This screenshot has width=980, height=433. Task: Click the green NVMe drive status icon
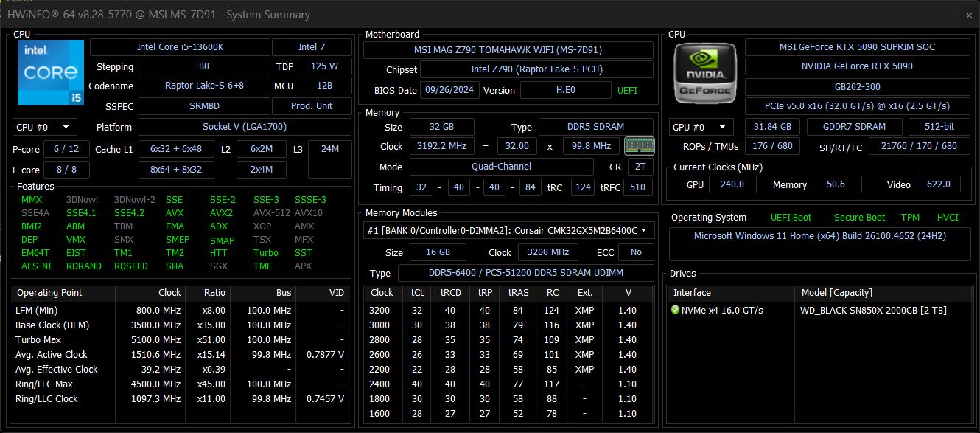click(675, 311)
